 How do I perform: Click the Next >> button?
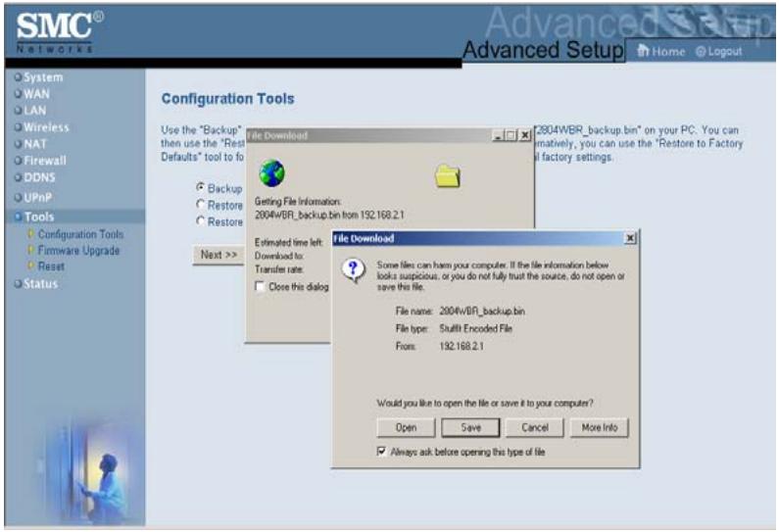(x=219, y=255)
